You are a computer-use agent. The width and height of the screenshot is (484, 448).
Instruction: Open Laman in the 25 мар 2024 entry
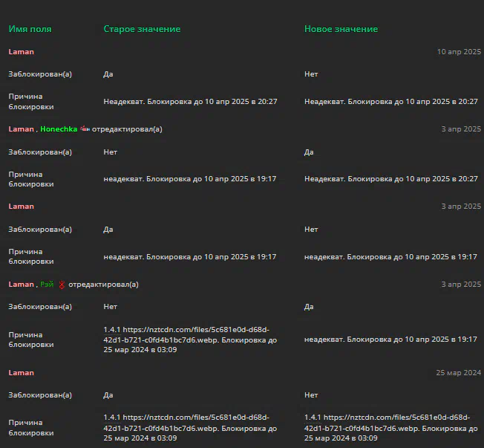click(21, 373)
